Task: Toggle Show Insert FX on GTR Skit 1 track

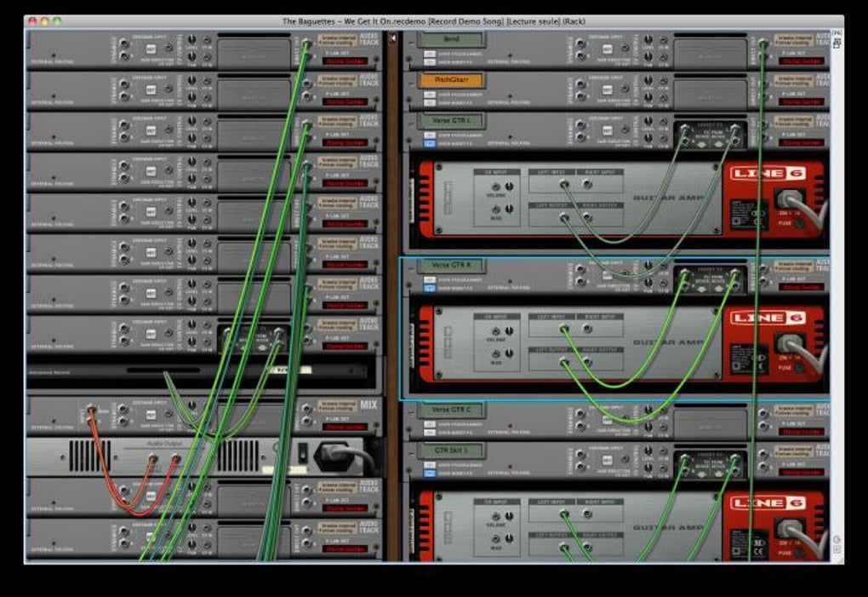Action: pos(430,474)
